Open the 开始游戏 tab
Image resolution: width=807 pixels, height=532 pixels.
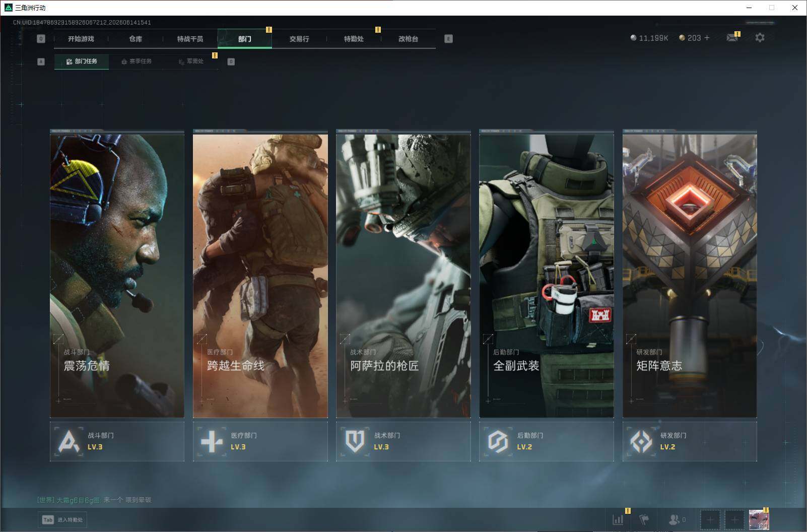pyautogui.click(x=81, y=39)
